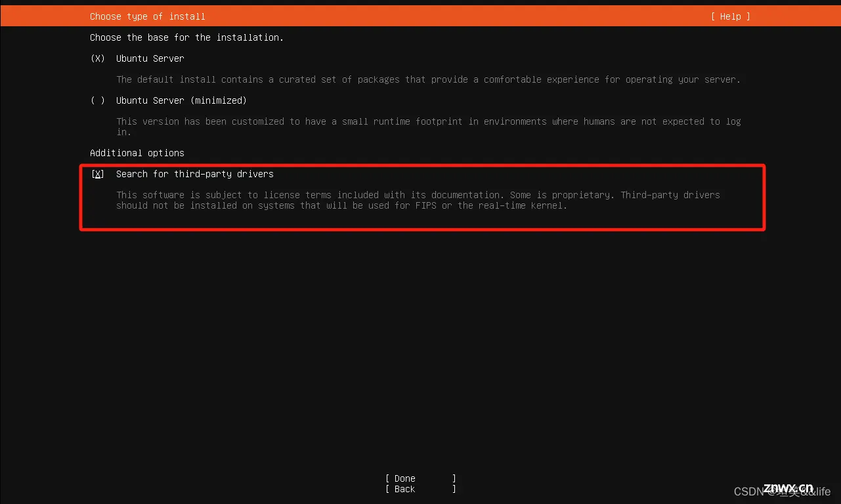Screen dimensions: 841x504
Task: Click the 'subject to license terms' description
Action: point(418,200)
